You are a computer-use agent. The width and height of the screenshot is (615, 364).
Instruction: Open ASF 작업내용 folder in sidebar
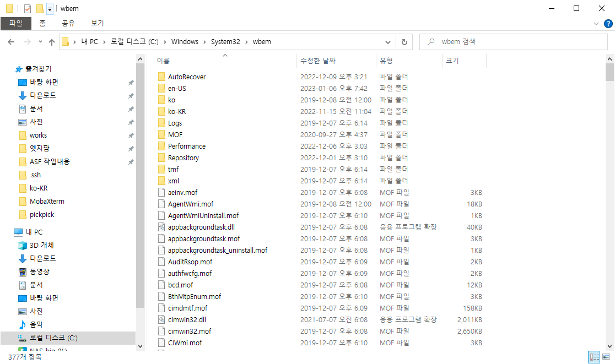50,161
